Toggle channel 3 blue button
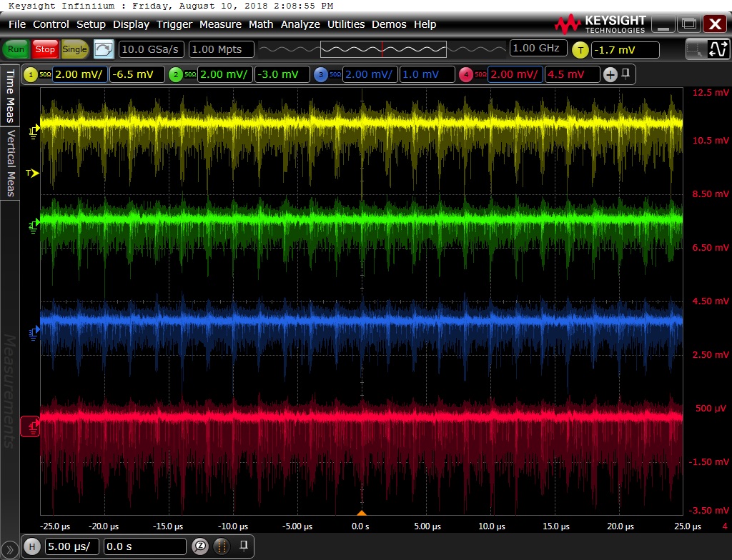 (x=320, y=75)
